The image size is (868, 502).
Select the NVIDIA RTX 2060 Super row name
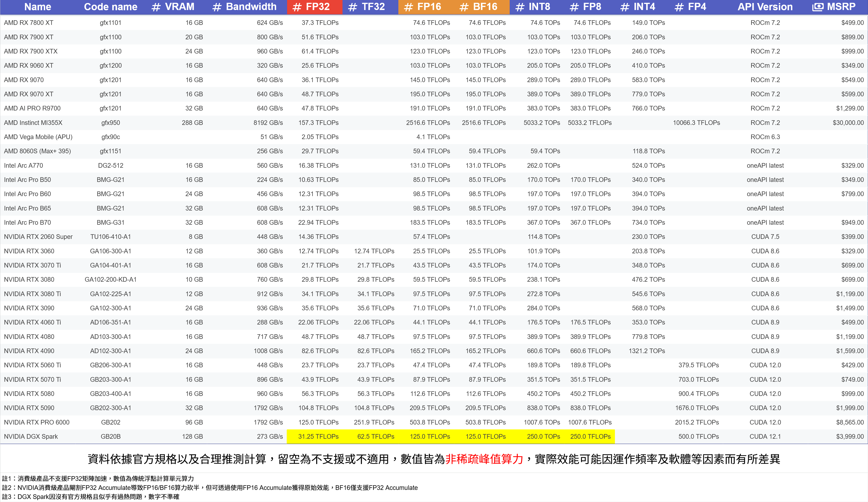click(38, 237)
